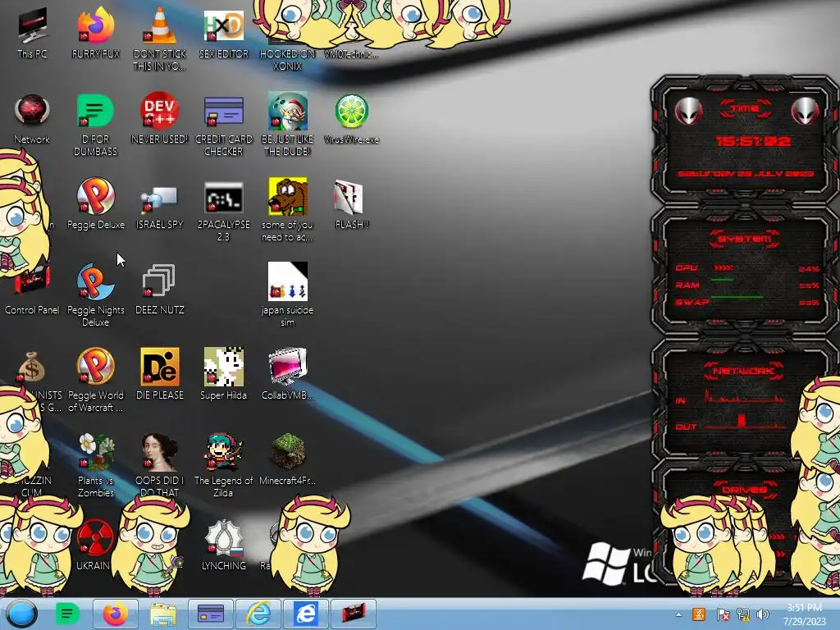Launch the Minecraft4Fr grass block icon
840x630 pixels.
point(288,459)
